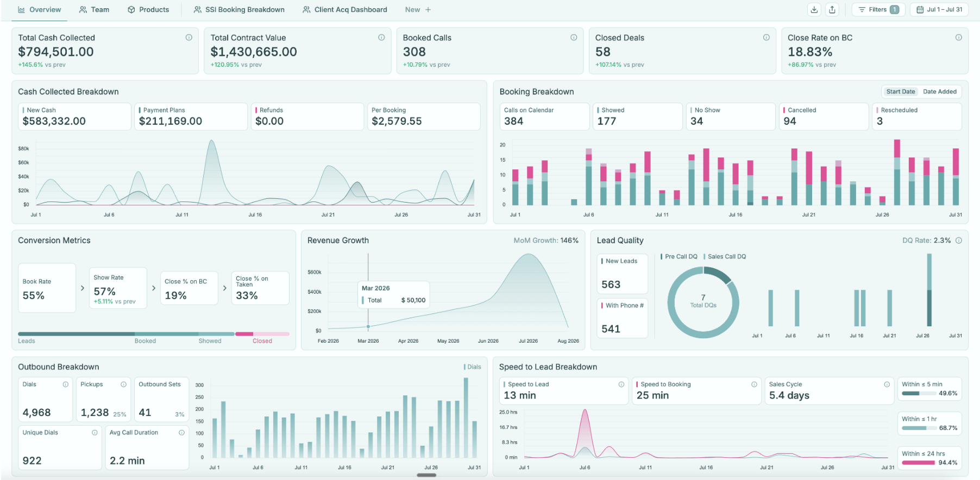Viewport: 980px width, 480px height.
Task: Click the Calls on Calendar card
Action: [545, 116]
